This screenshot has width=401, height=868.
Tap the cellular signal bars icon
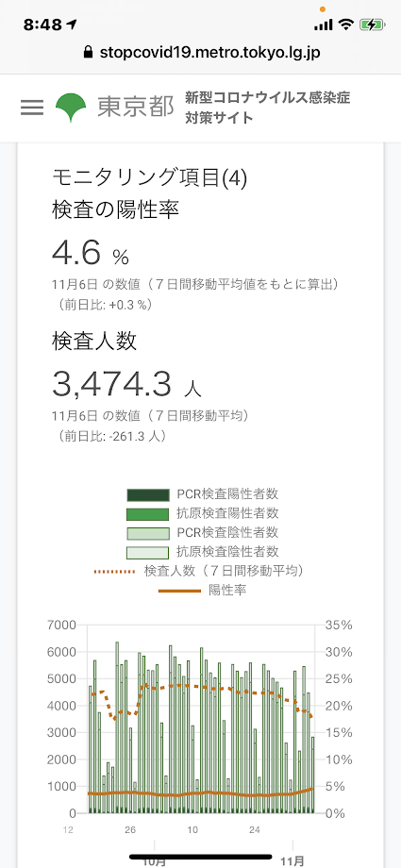point(323,25)
